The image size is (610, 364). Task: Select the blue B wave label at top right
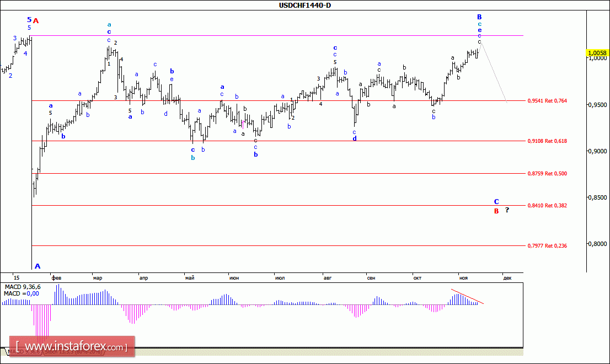[479, 17]
